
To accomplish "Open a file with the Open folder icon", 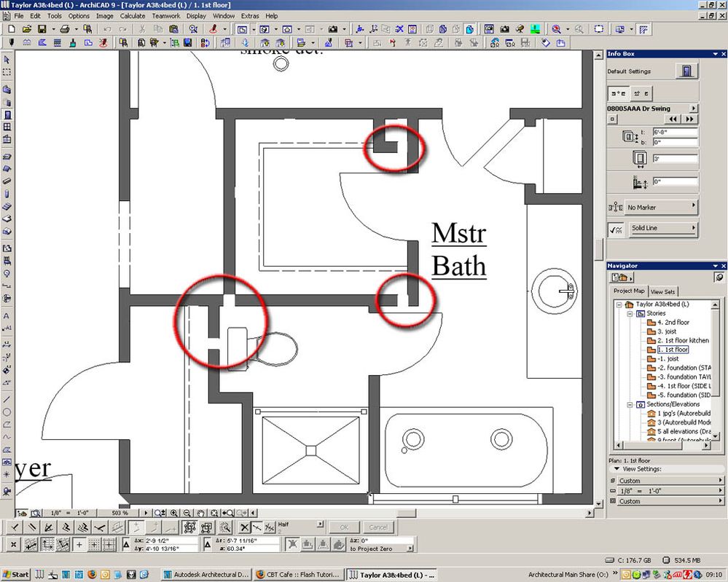I will click(x=26, y=29).
